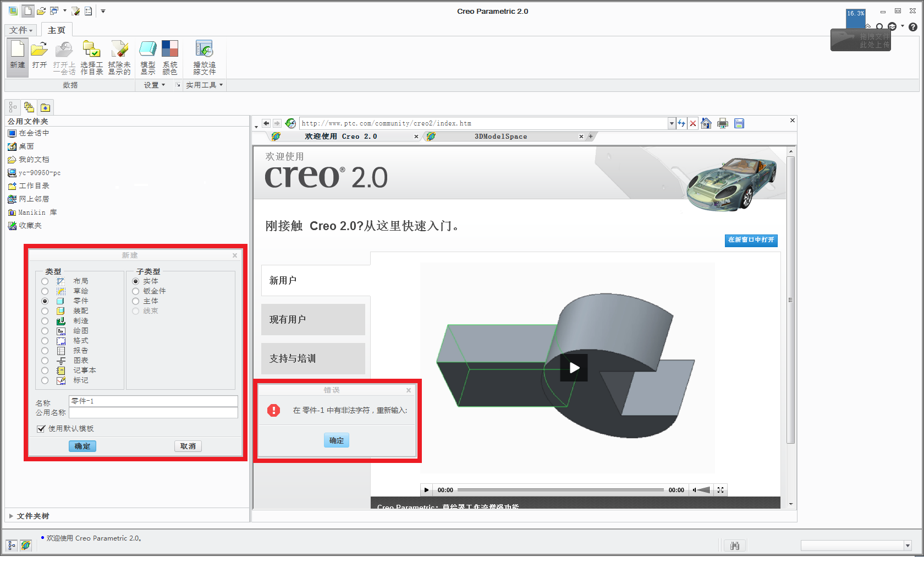The width and height of the screenshot is (924, 578).
Task: Click the add new browser tab plus button
Action: coord(591,137)
